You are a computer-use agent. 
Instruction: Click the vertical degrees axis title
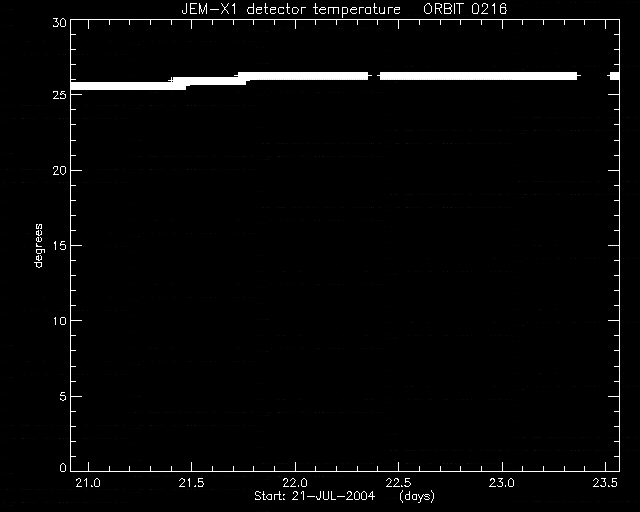pyautogui.click(x=38, y=246)
